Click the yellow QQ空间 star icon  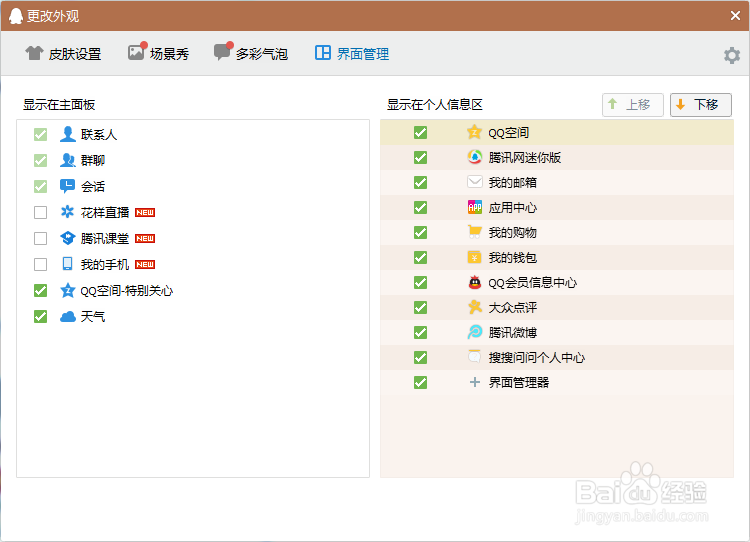[x=474, y=132]
